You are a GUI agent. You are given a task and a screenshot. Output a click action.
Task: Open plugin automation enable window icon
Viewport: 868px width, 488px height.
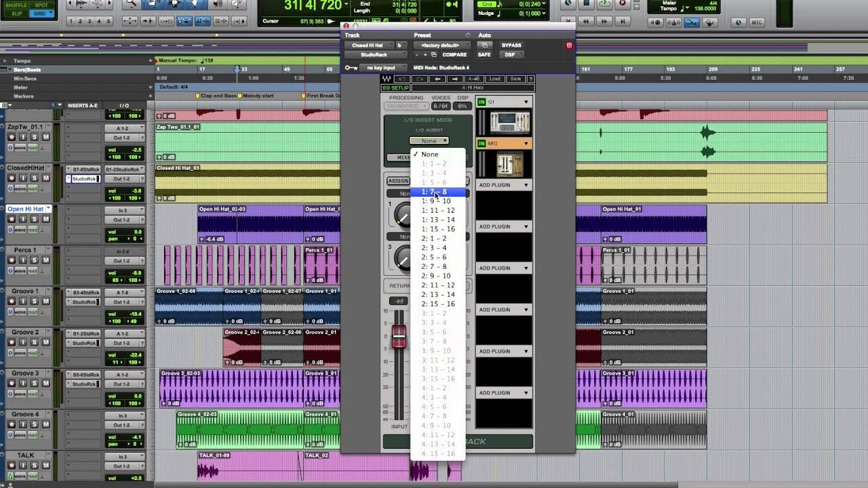485,45
